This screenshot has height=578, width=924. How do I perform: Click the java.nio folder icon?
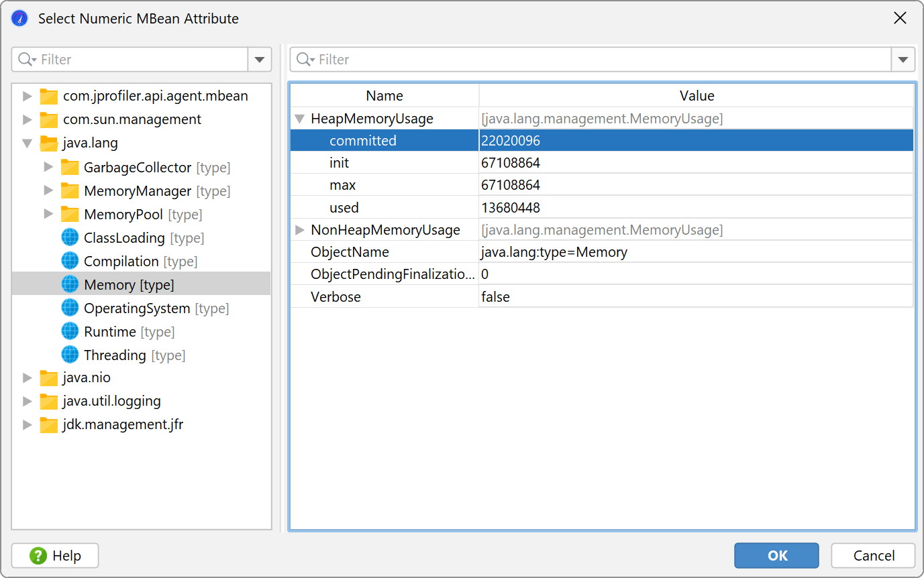(x=48, y=378)
